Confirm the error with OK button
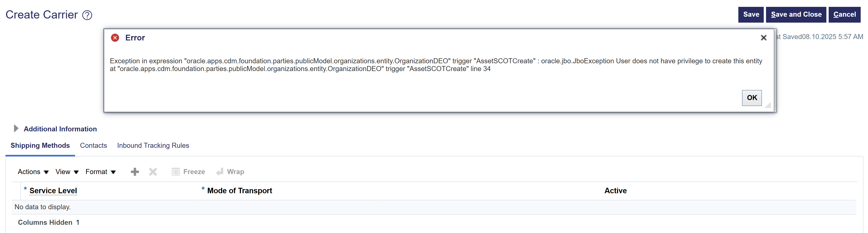 tap(752, 98)
